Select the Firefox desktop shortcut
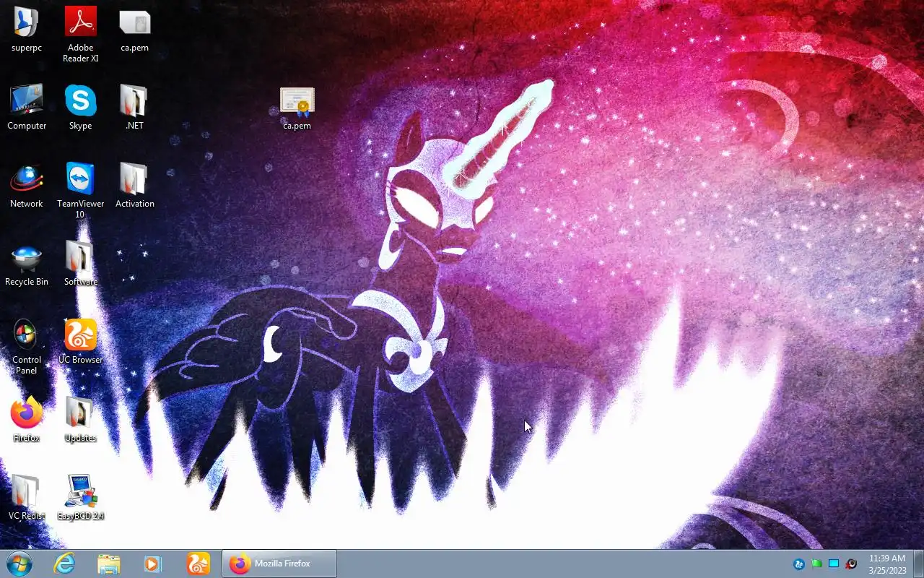Image resolution: width=924 pixels, height=578 pixels. point(27,419)
